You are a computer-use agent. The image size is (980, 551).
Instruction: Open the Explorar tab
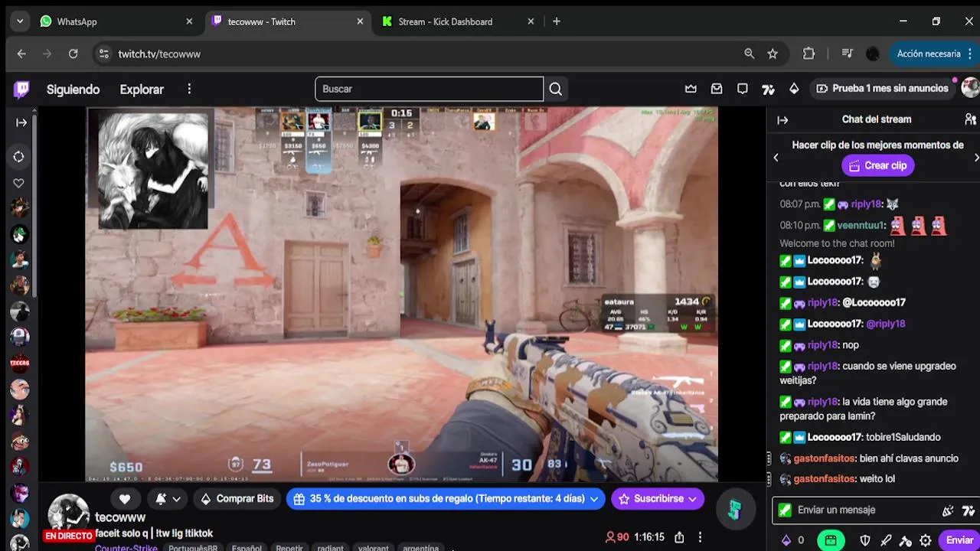click(x=142, y=90)
